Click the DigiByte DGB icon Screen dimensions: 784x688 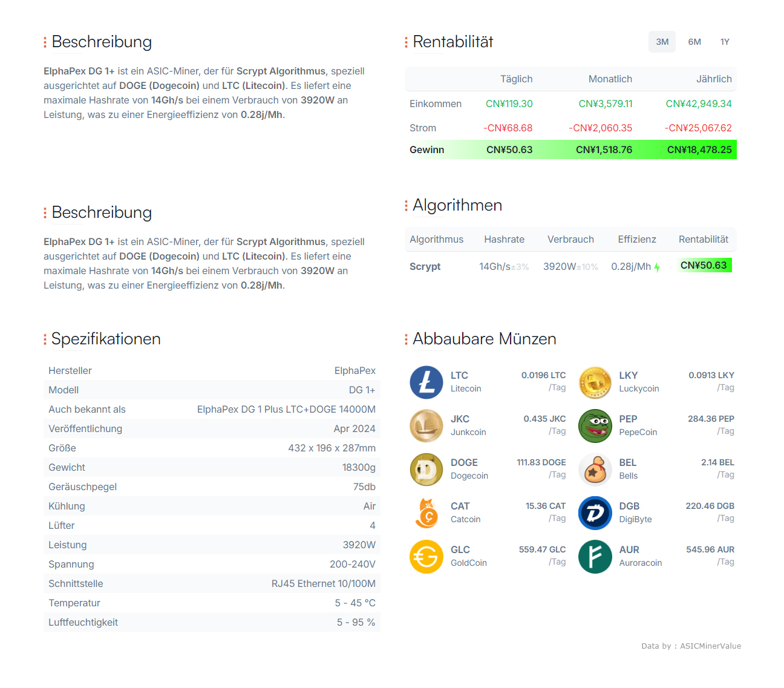click(x=595, y=513)
